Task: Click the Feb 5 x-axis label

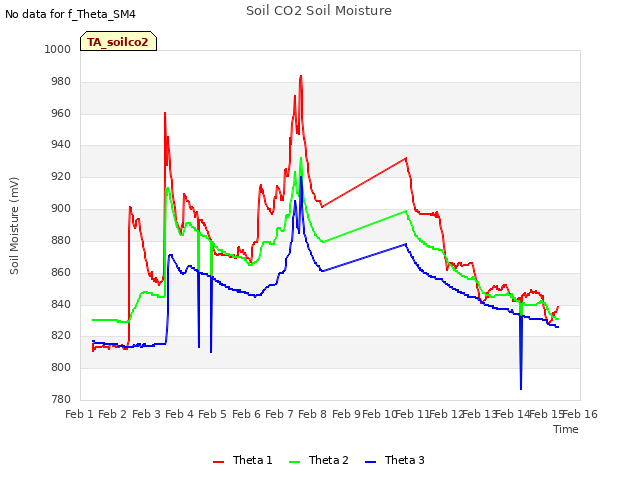Action: pyautogui.click(x=212, y=414)
